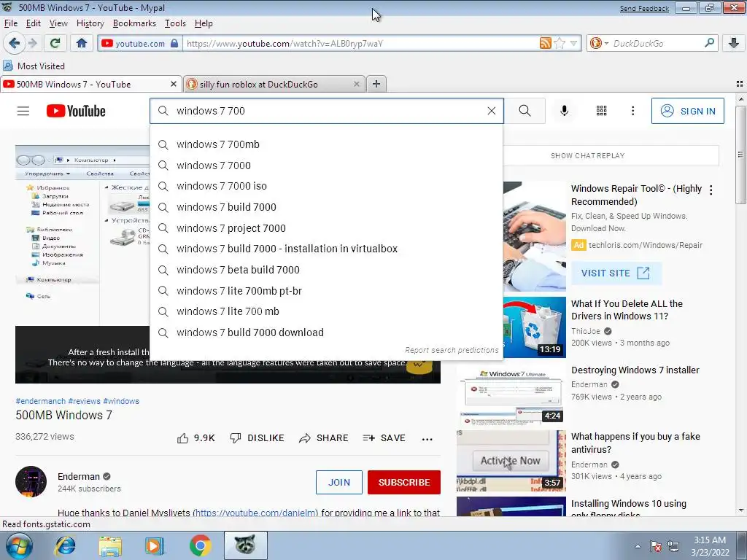This screenshot has width=747, height=560.
Task: Save the video to a playlist
Action: click(384, 438)
